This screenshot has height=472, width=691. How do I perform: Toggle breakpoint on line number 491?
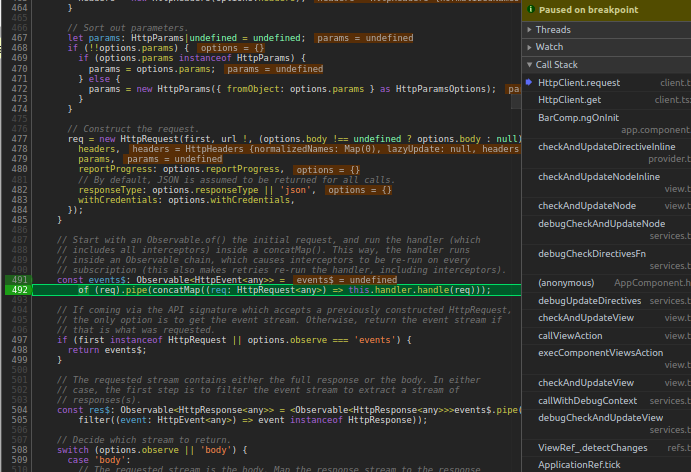(x=19, y=280)
